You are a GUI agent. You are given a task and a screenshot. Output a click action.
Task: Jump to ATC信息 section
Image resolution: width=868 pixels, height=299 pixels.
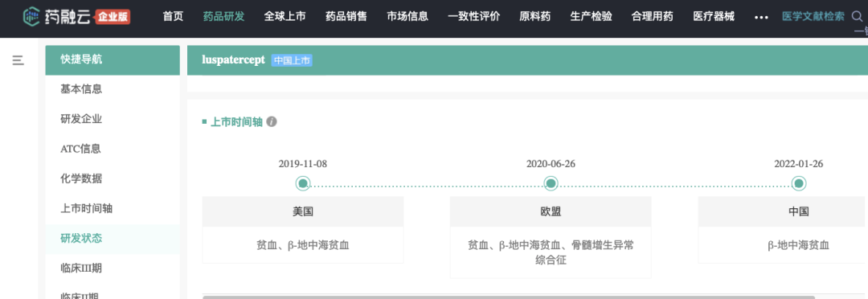[113, 149]
